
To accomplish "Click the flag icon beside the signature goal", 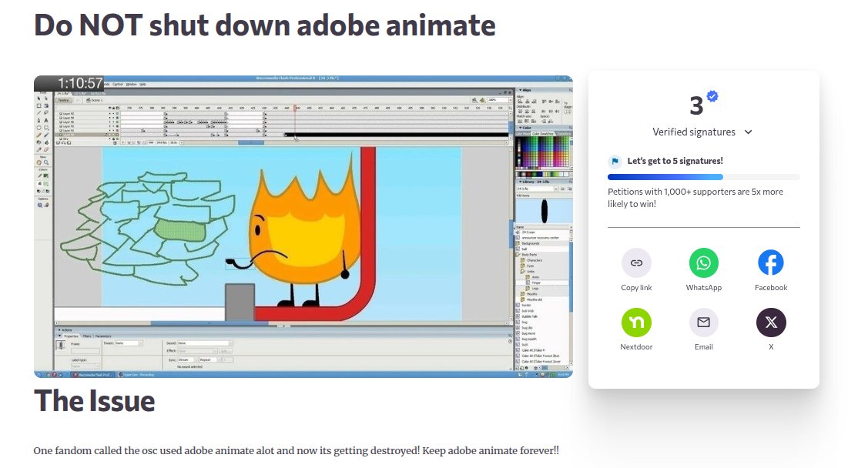I will pyautogui.click(x=615, y=161).
